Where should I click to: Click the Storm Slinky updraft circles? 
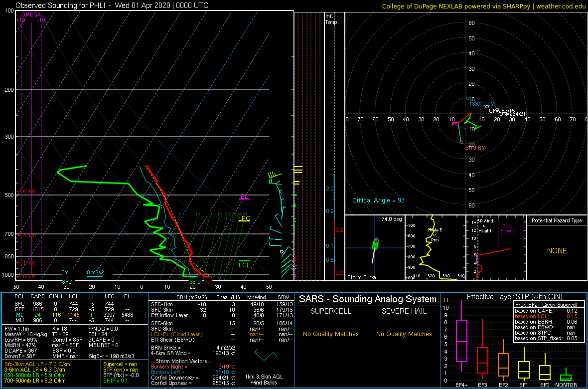[376, 244]
